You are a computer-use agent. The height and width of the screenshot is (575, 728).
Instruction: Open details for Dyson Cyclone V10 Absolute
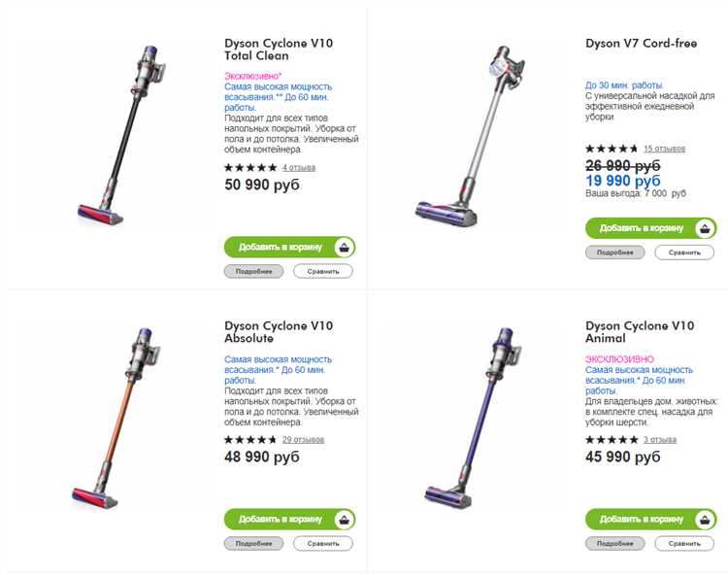point(254,544)
